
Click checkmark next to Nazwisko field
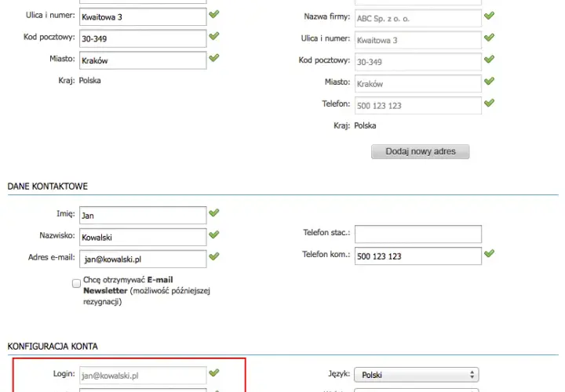tap(214, 234)
